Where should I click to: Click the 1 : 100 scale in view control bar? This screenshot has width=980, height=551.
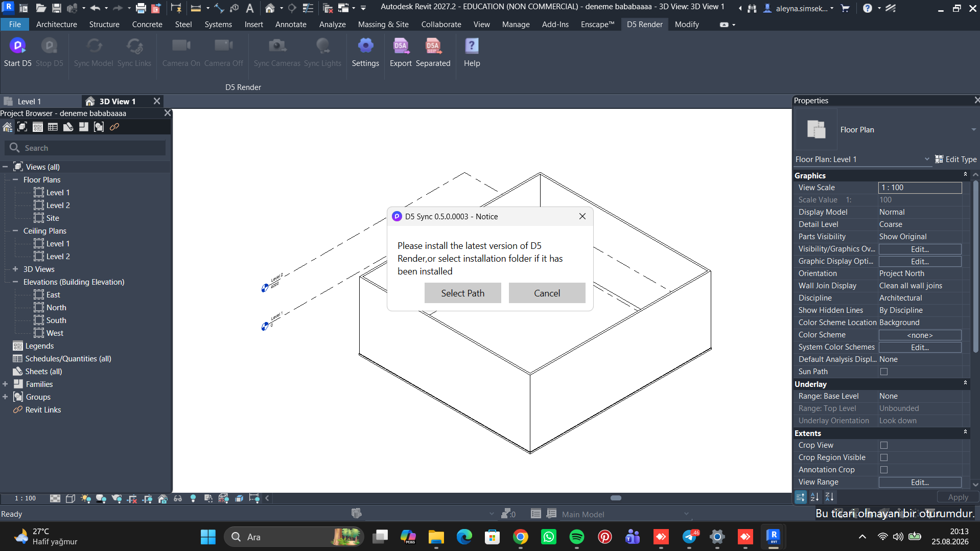click(25, 498)
